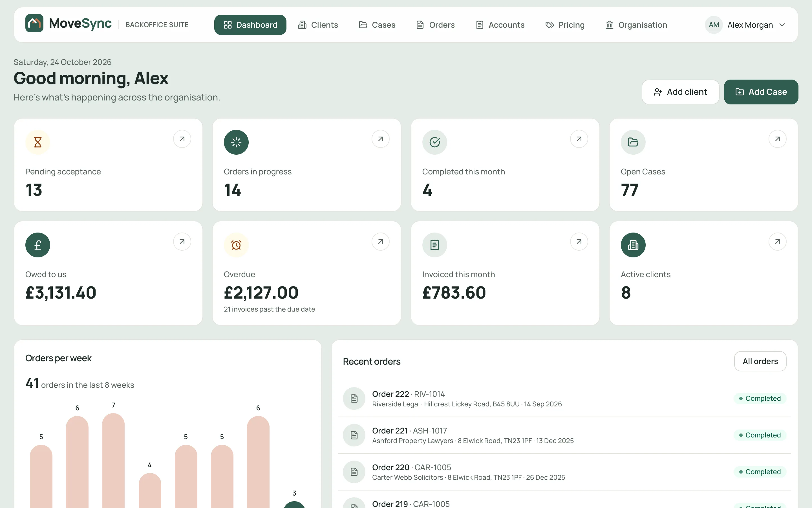Click the Add Case button
This screenshot has width=812, height=508.
point(761,92)
